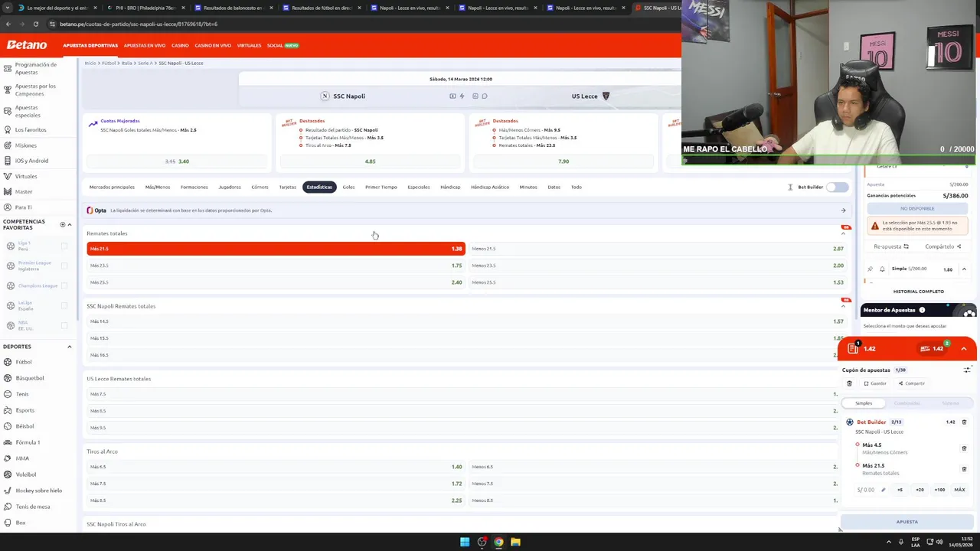This screenshot has height=551, width=980.
Task: Open Virtuales sidebar icon
Action: (x=7, y=176)
